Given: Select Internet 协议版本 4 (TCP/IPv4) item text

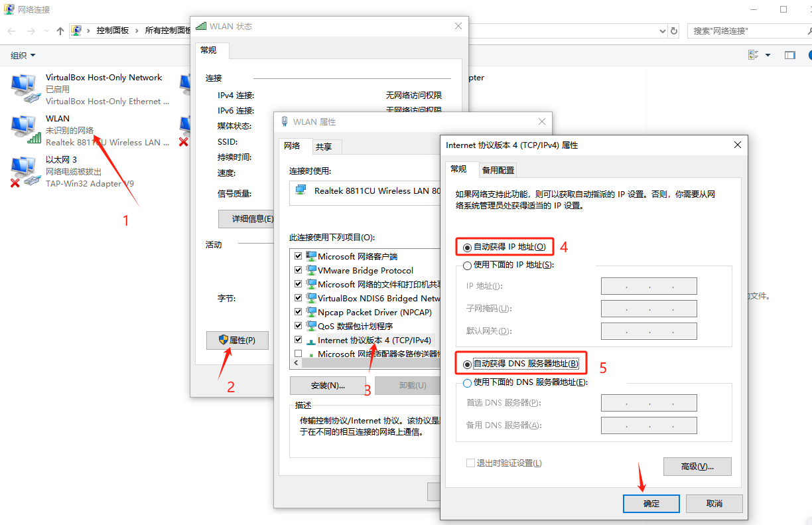Looking at the screenshot, I should coord(374,340).
